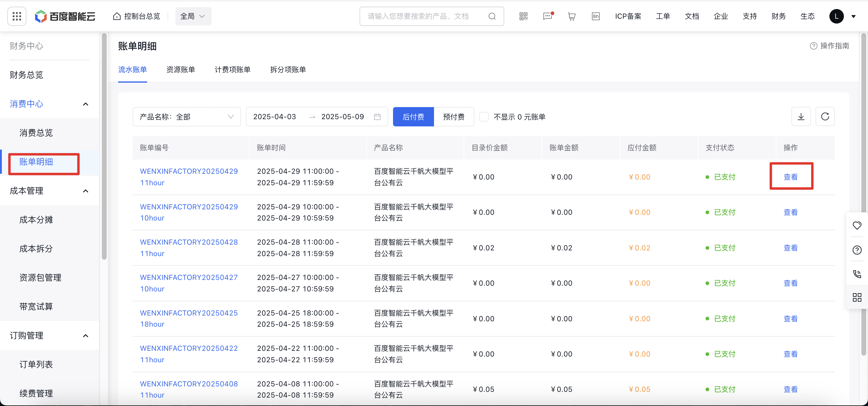Screen dimensions: 868x406
Task: Click 查看 for the 20250429 10hour bill
Action: (x=791, y=212)
